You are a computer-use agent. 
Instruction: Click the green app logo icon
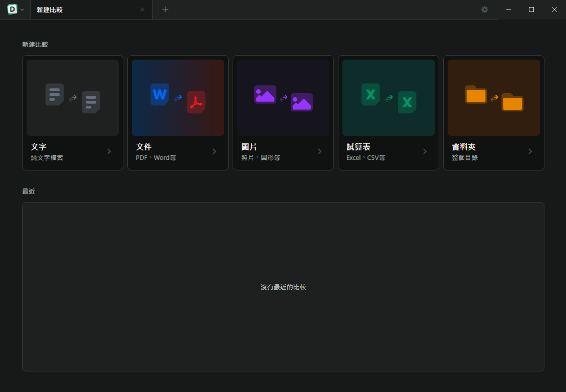pos(12,10)
